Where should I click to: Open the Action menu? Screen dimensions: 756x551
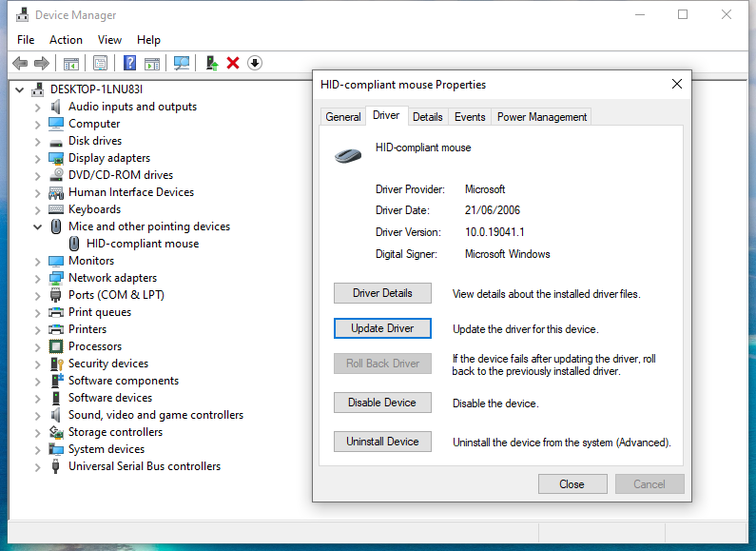point(66,40)
